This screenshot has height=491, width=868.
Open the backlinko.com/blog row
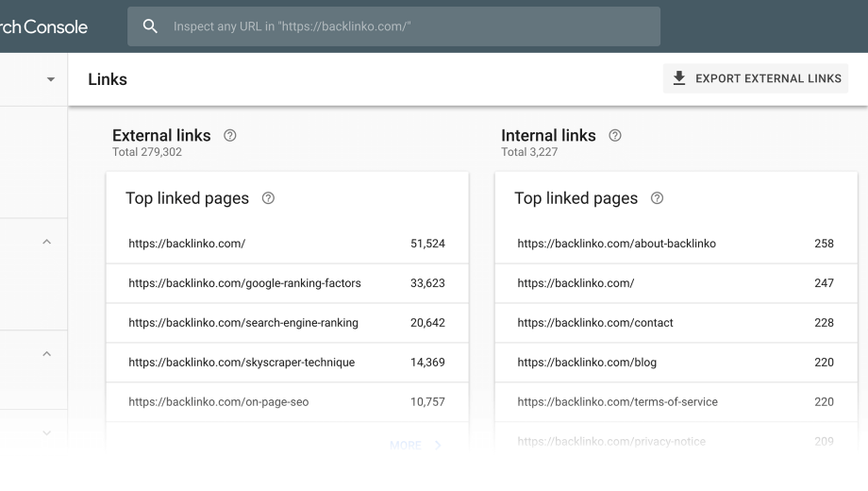point(676,363)
